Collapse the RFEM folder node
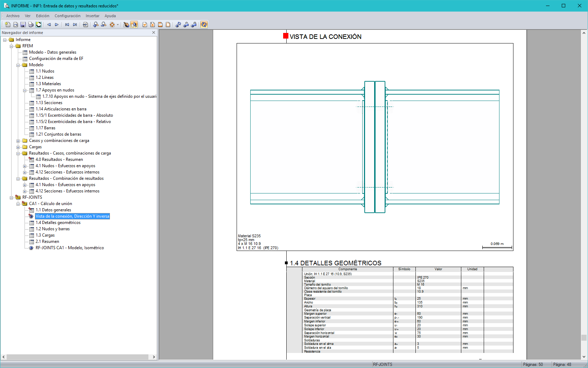This screenshot has height=368, width=588. 12,46
